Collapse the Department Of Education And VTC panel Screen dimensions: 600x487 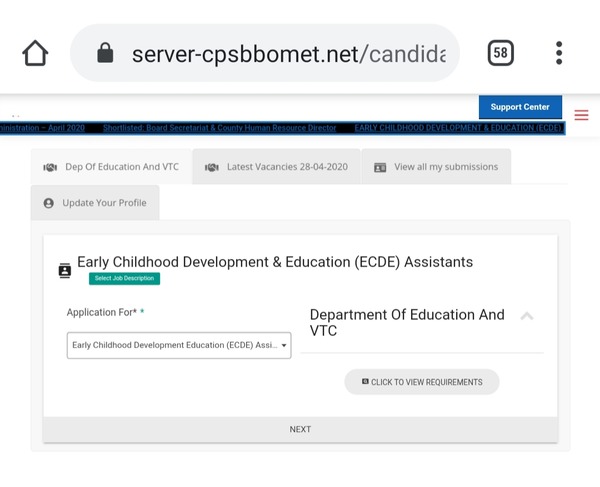coord(527,316)
